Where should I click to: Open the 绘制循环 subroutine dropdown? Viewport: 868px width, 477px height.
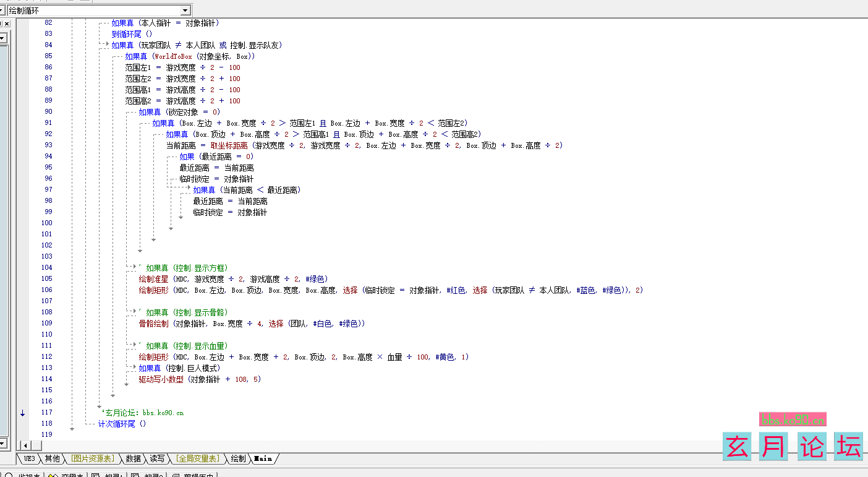pyautogui.click(x=185, y=11)
